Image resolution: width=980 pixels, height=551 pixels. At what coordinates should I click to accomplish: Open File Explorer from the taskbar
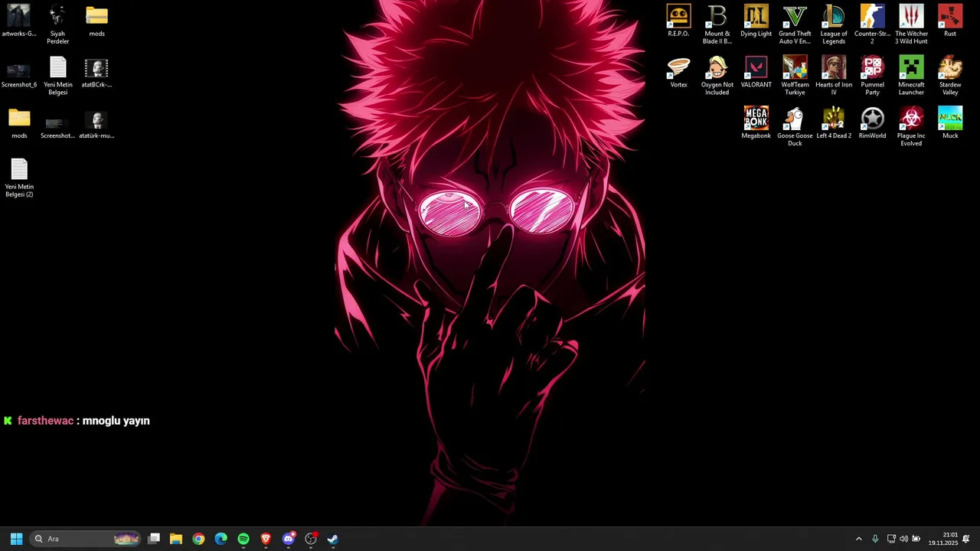coord(176,539)
